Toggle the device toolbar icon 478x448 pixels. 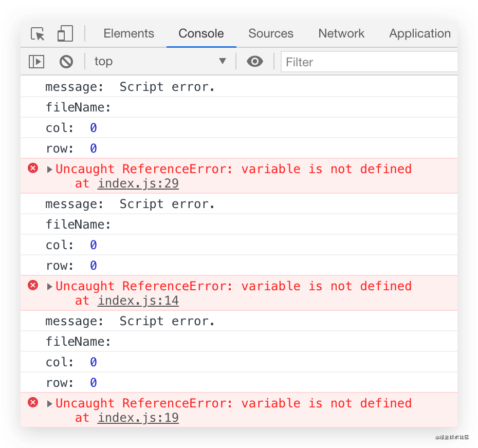(65, 34)
